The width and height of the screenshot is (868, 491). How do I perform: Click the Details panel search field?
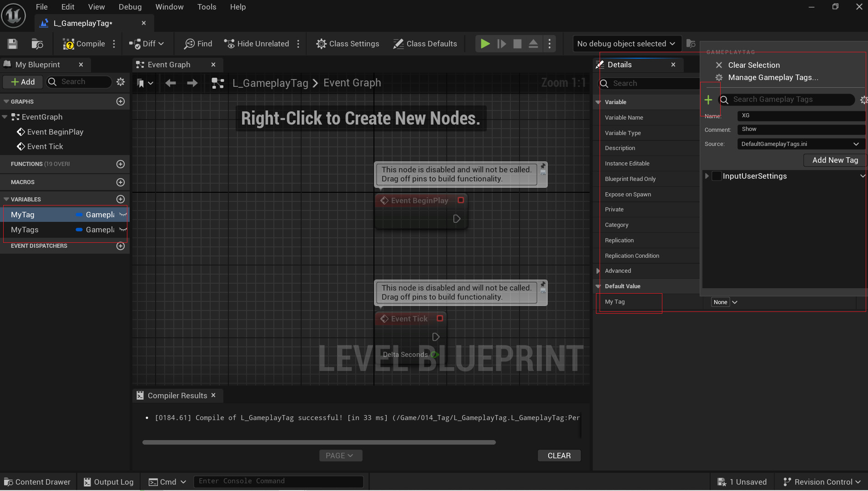[649, 83]
